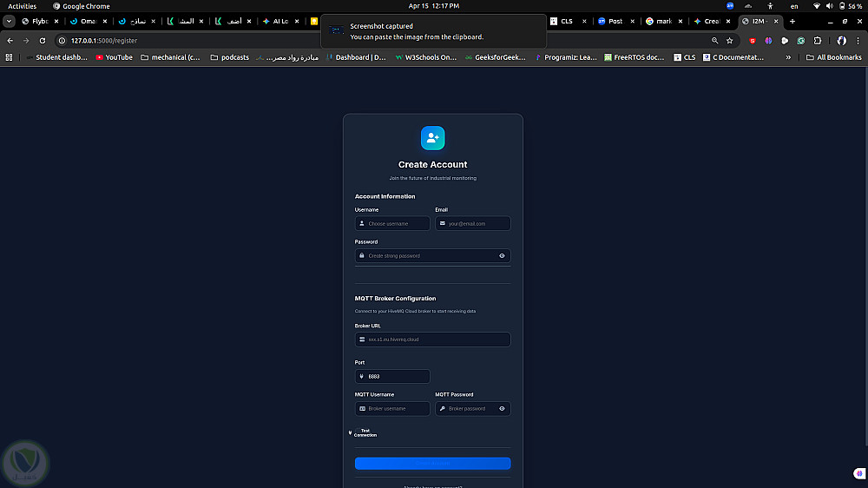This screenshot has width=868, height=488.
Task: Click the add-user icon above Create Account
Action: pos(432,138)
